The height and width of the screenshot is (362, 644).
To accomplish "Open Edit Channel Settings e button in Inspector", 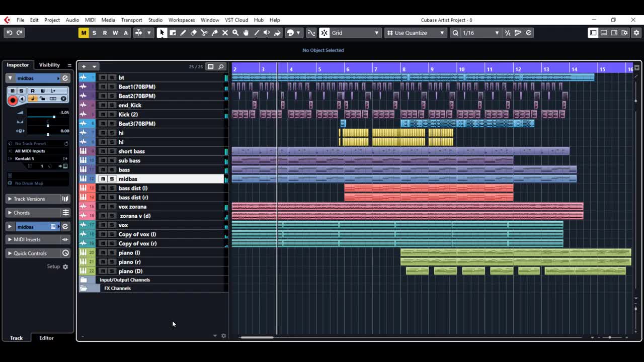I will click(x=65, y=78).
